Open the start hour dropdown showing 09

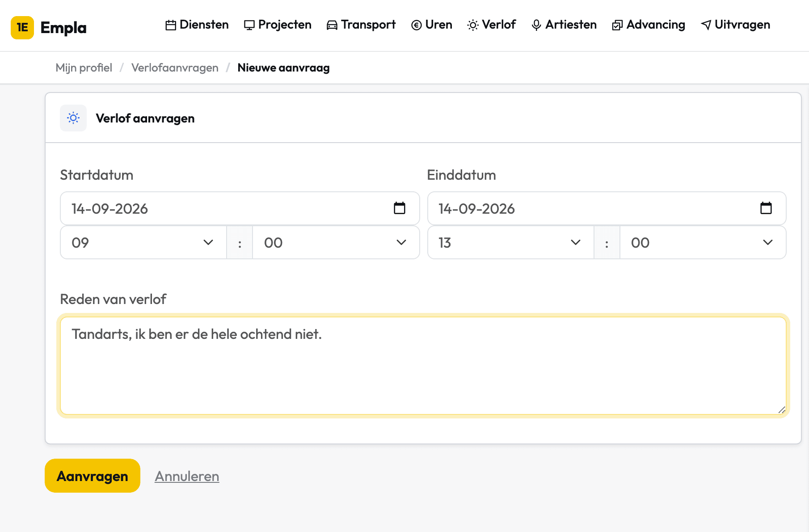click(x=143, y=242)
